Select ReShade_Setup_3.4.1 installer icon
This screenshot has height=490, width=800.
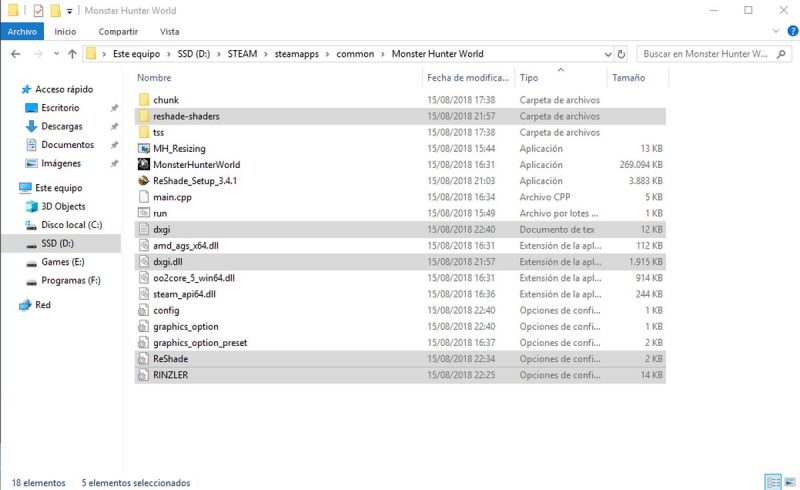pyautogui.click(x=144, y=181)
